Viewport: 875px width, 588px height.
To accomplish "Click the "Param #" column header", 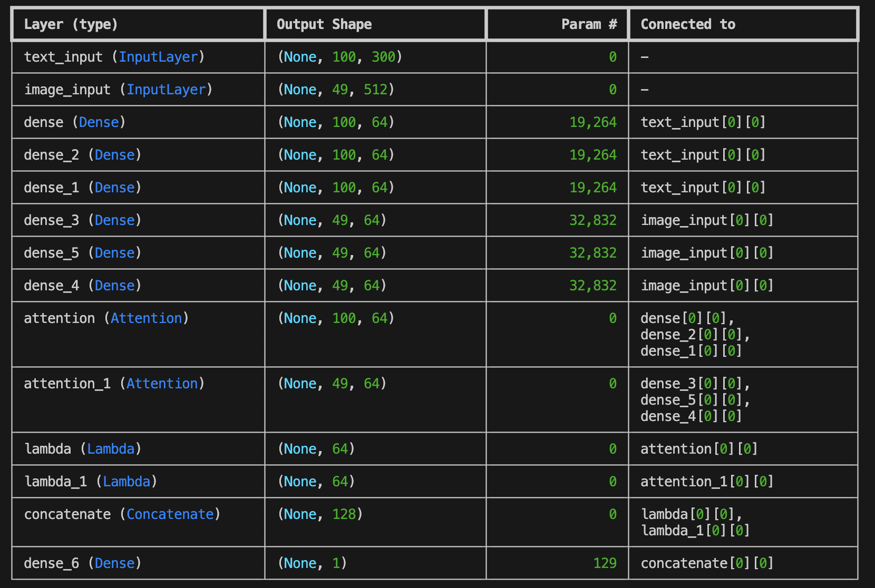I will coord(588,24).
